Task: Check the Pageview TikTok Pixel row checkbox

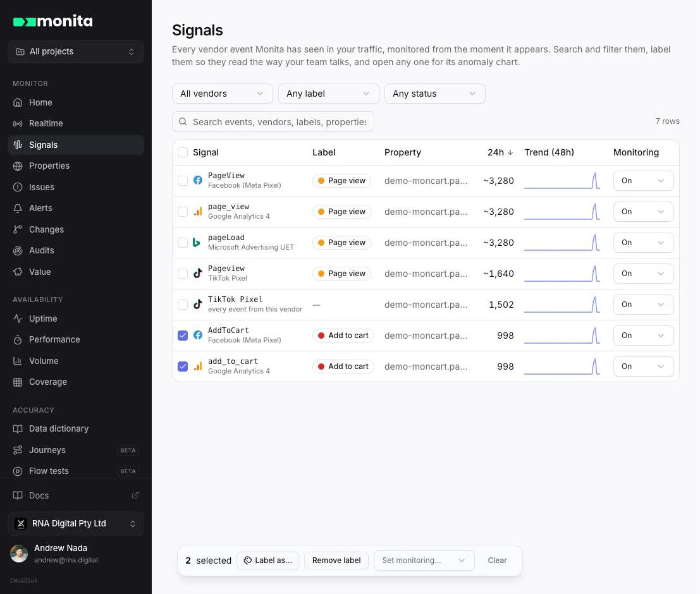Action: tap(183, 273)
